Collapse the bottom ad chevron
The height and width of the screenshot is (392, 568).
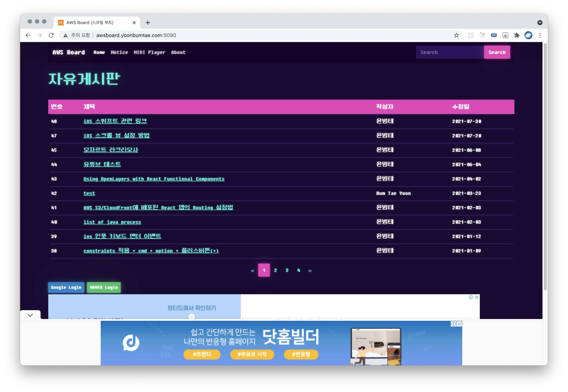(x=30, y=315)
